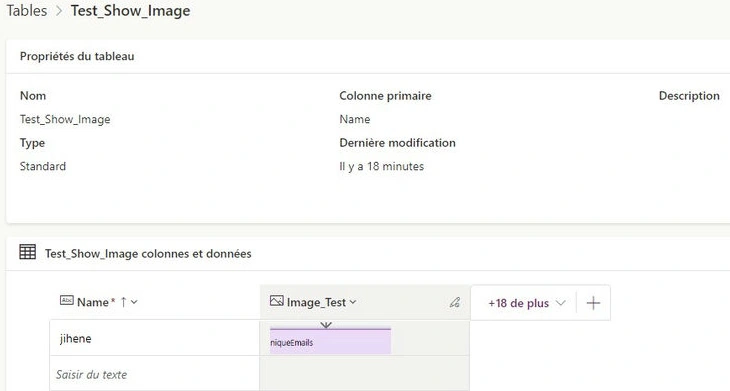Select the jihene name cell
Screen dimensions: 730x391
click(x=155, y=338)
